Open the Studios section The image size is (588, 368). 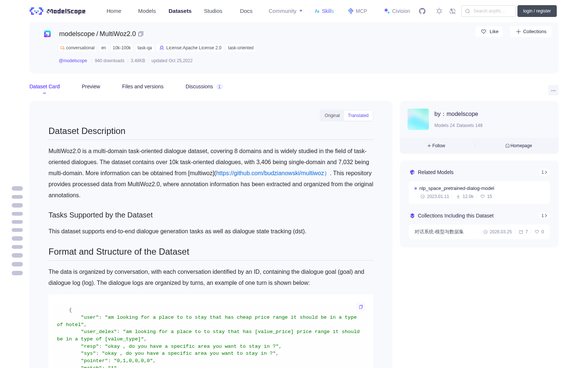[213, 11]
